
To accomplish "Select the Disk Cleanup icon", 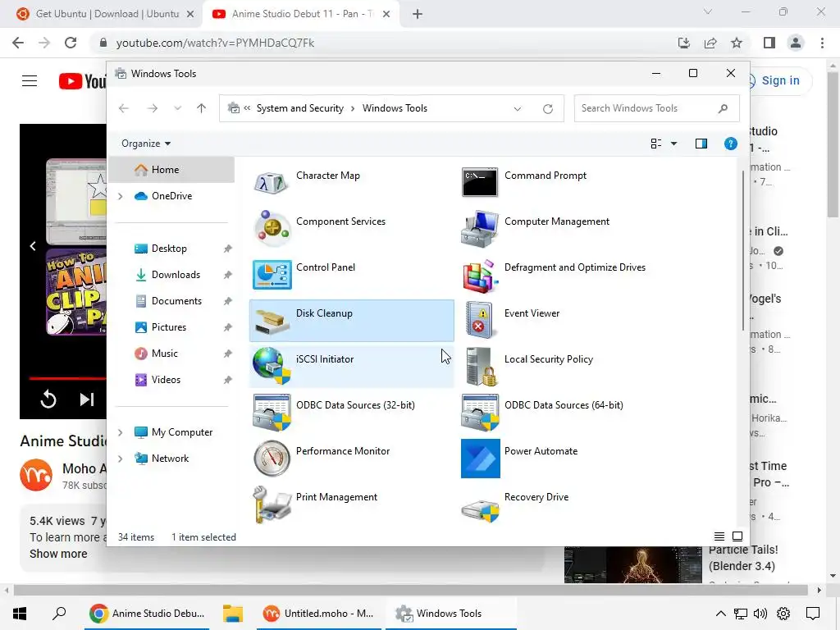I will (272, 320).
